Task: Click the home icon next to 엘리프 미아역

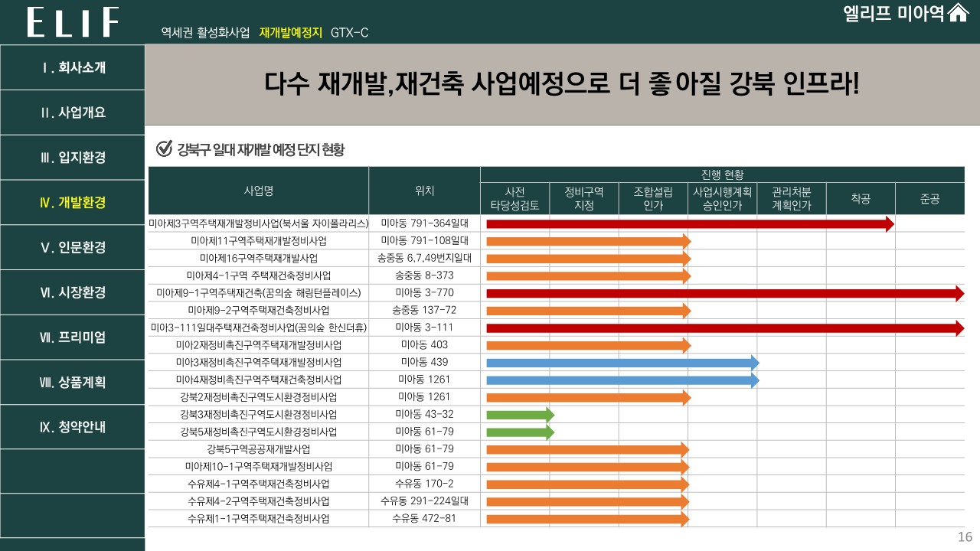Action: point(958,14)
